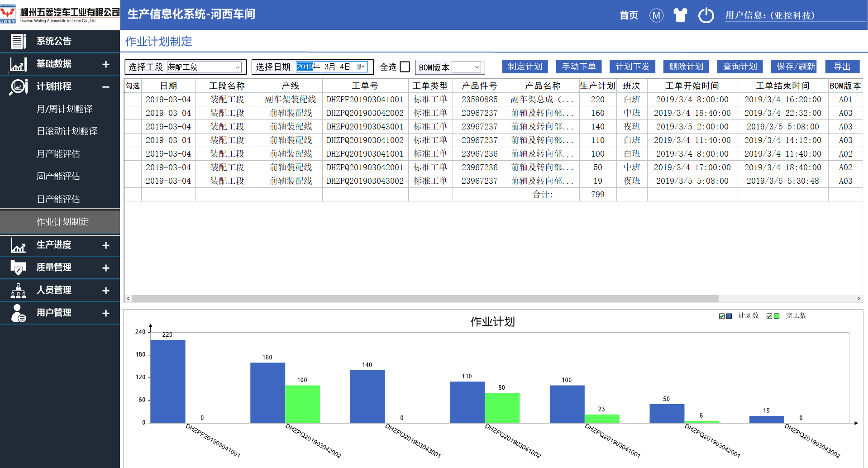
Task: Collapse the 计划排程 menu minus sign
Action: (x=106, y=87)
